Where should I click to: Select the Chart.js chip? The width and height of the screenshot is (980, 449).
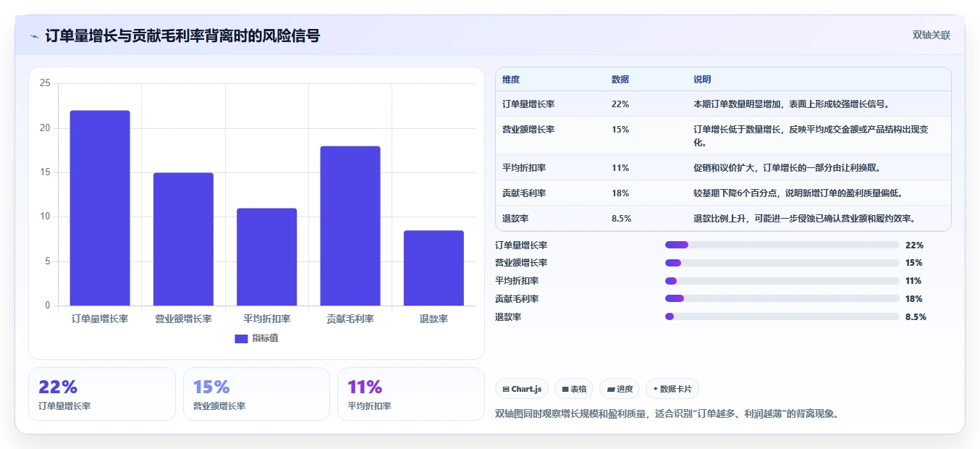(522, 389)
